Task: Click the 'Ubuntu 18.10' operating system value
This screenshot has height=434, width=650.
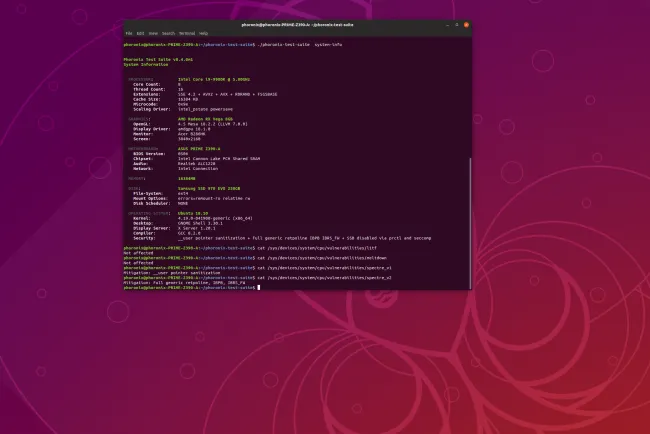Action: tap(193, 213)
